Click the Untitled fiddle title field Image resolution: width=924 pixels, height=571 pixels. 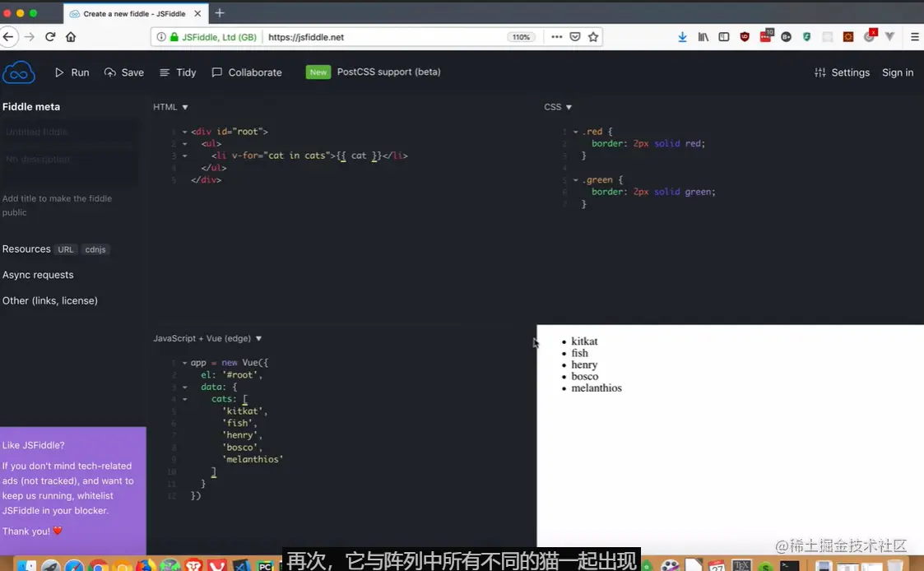70,132
